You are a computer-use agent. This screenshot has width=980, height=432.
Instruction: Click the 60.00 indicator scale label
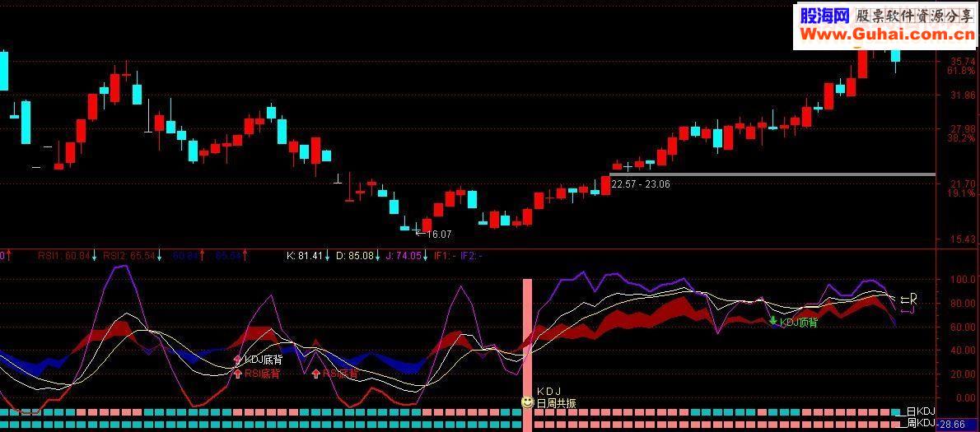963,327
